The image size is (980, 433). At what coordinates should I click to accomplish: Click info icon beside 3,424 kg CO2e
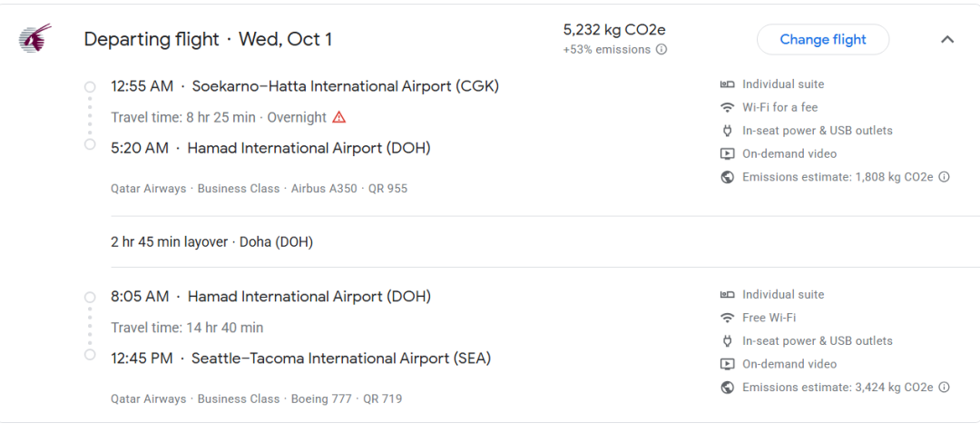pos(944,388)
